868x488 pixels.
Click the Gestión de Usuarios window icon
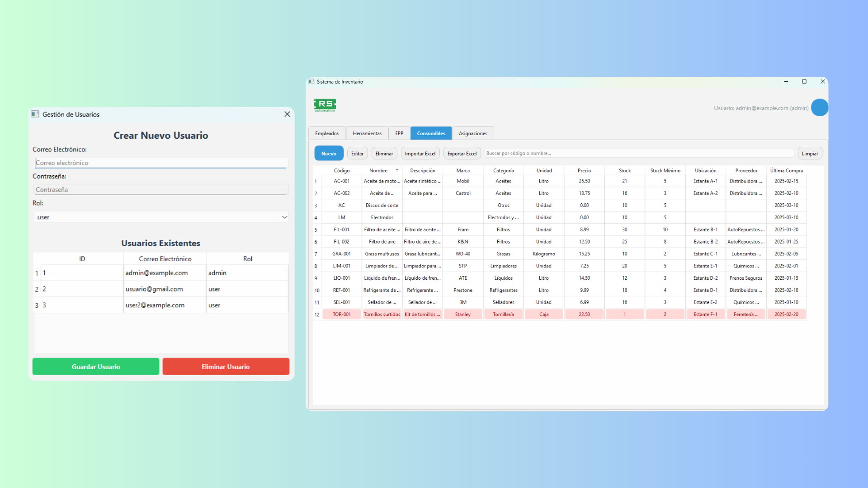[x=35, y=114]
